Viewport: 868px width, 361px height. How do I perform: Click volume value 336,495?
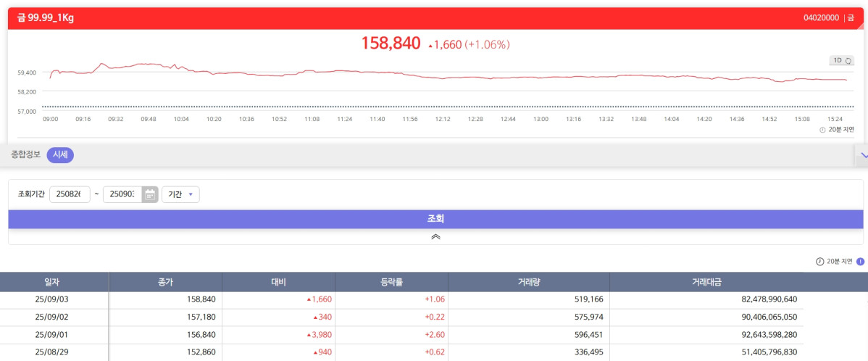tap(589, 352)
